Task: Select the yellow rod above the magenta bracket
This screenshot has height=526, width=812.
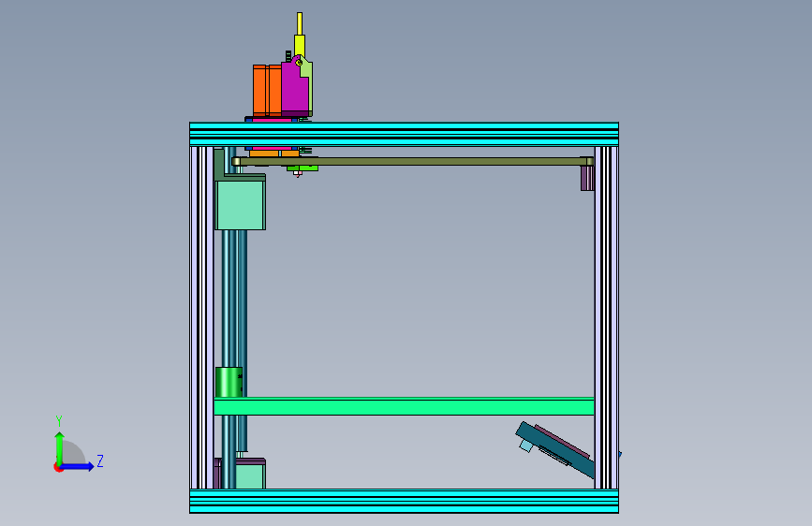Action: 300,34
